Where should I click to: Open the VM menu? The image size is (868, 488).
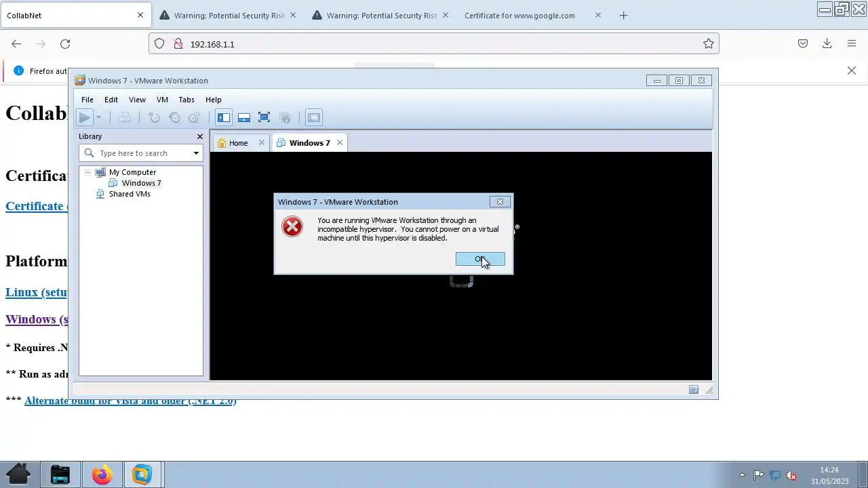[162, 100]
